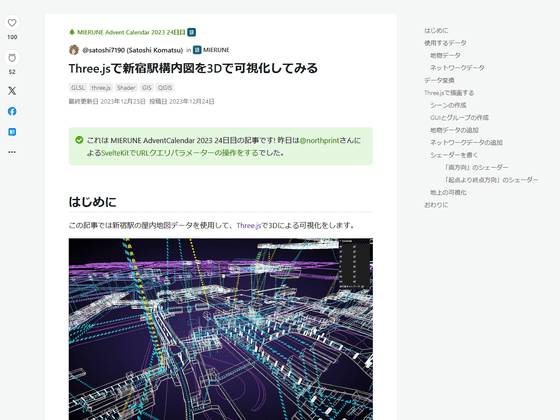Click the green tree icon by Advent Calendar

coord(72,32)
